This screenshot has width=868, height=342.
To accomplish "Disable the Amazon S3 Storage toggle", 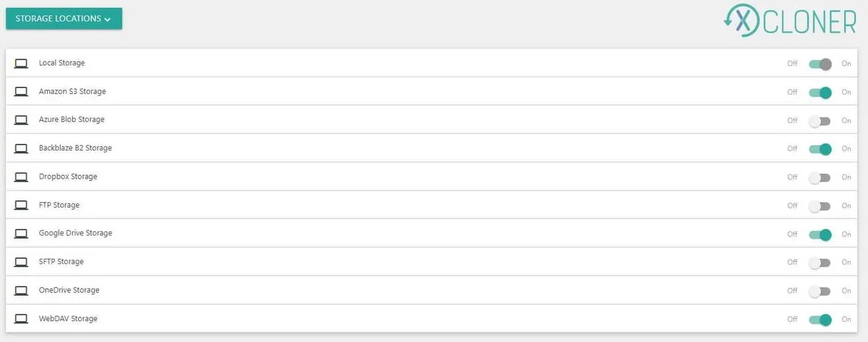I will [820, 93].
